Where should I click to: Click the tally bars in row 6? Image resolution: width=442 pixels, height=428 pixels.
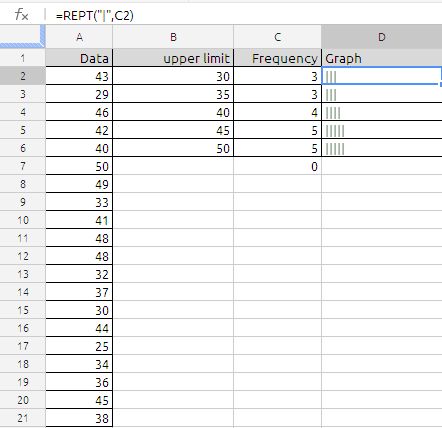(335, 149)
